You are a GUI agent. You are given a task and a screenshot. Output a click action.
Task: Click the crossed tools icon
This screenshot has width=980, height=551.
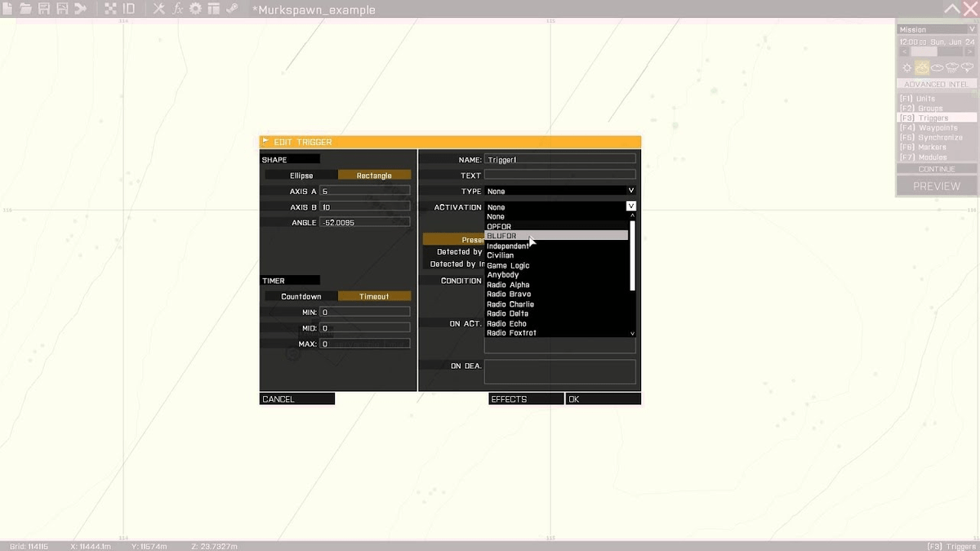[x=159, y=9]
